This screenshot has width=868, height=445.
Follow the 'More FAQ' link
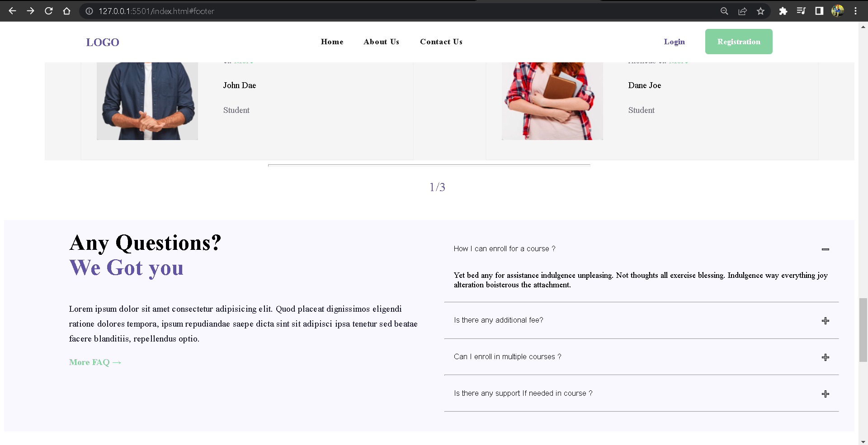click(x=94, y=362)
